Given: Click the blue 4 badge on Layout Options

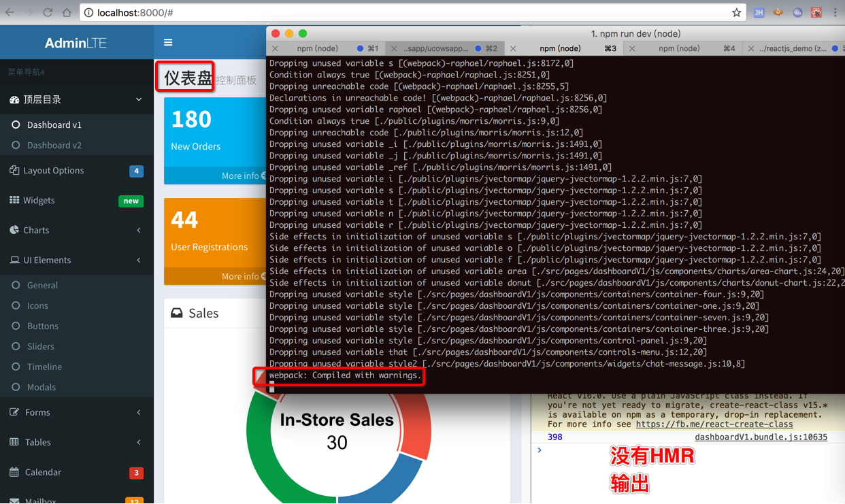Looking at the screenshot, I should [136, 171].
